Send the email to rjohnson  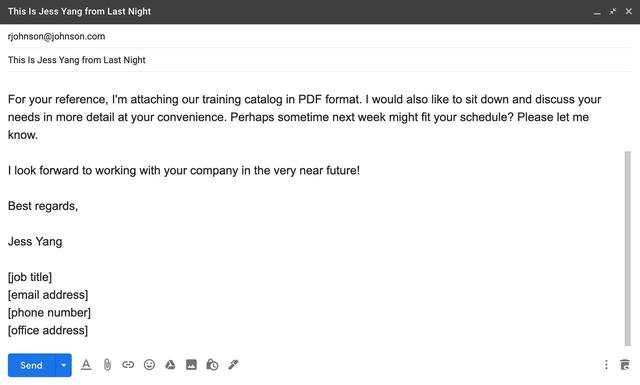coord(31,365)
